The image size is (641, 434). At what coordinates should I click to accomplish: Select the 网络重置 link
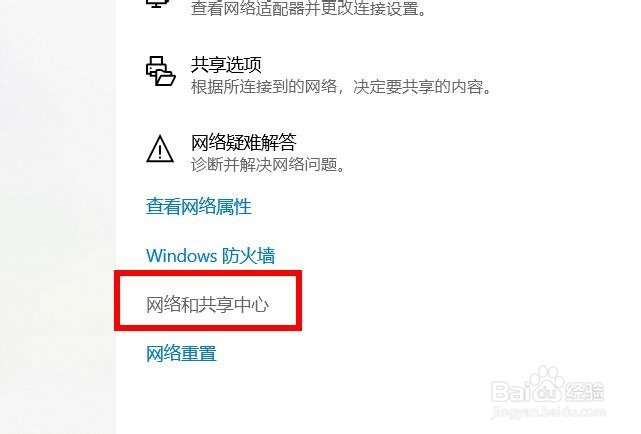click(182, 353)
